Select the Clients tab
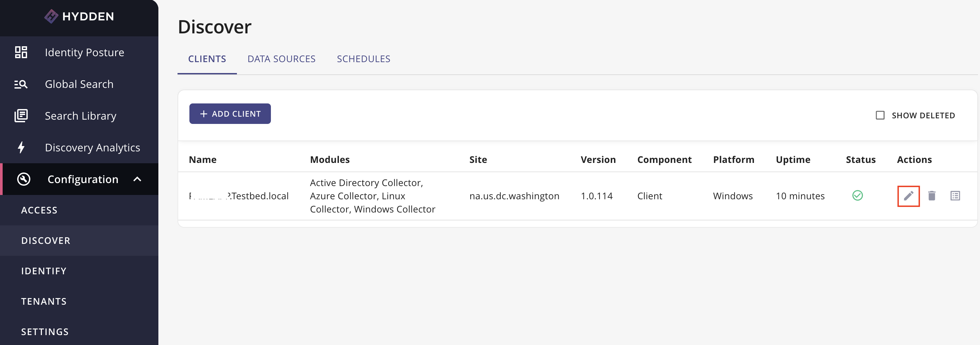 click(207, 58)
